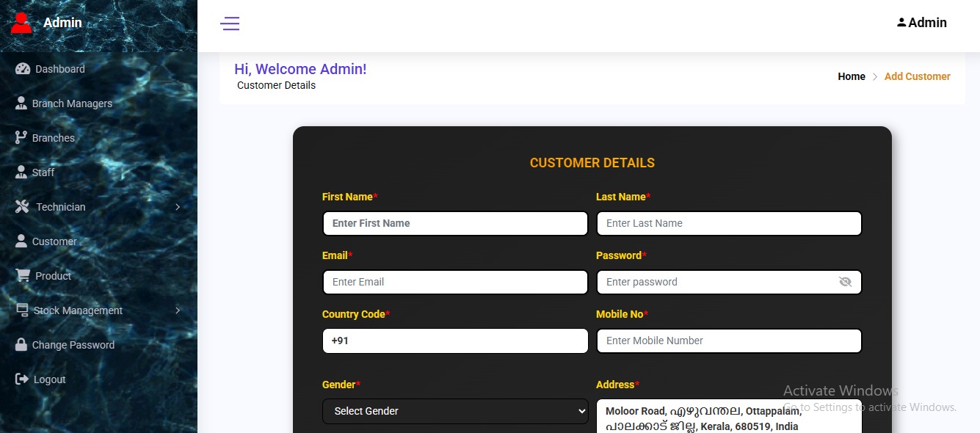Click the Change Password lock icon
980x433 pixels.
[x=21, y=345]
